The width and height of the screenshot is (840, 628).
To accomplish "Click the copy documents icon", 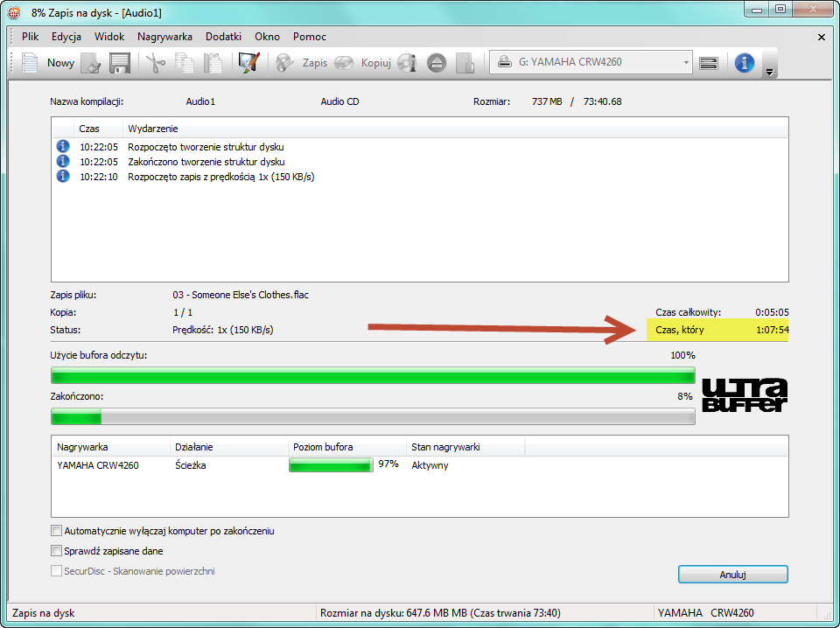I will click(185, 63).
